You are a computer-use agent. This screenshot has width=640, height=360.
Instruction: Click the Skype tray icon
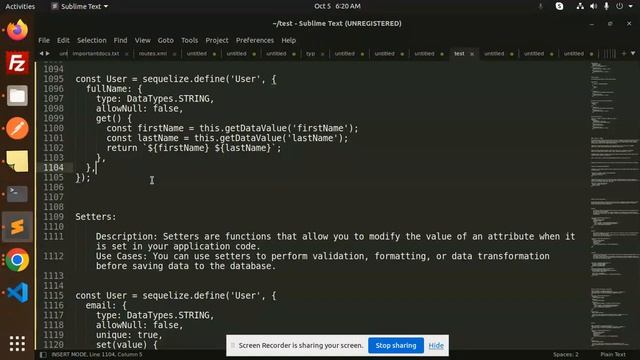click(559, 6)
